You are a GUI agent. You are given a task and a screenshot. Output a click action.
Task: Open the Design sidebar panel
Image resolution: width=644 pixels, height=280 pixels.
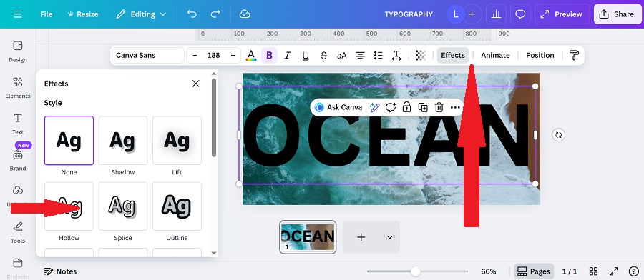pos(18,51)
